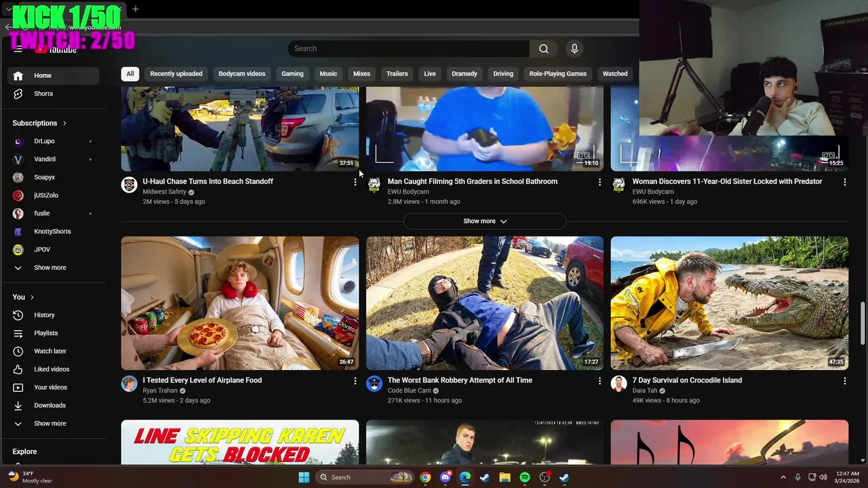Viewport: 868px width, 488px height.
Task: Open Liked videos in sidebar
Action: coord(53,369)
